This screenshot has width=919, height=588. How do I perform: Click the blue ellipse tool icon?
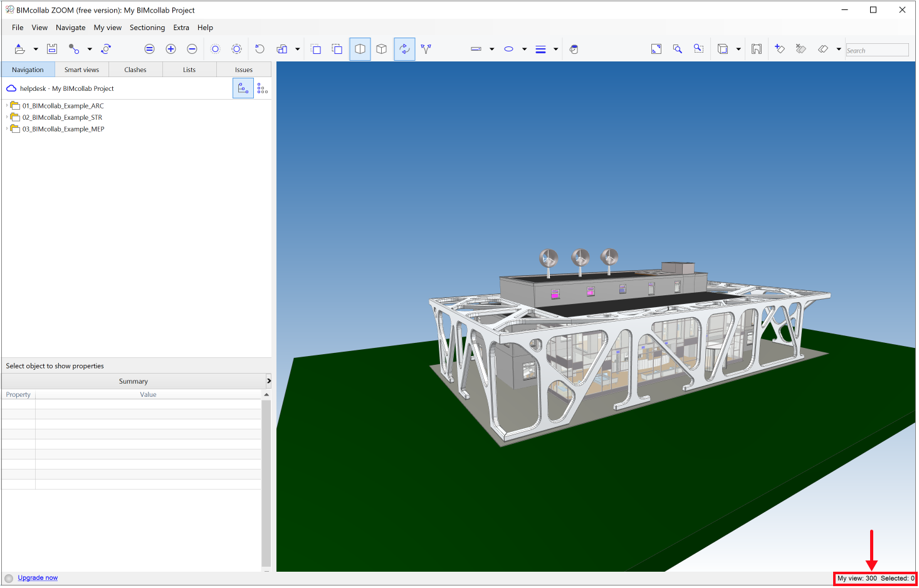tap(509, 49)
